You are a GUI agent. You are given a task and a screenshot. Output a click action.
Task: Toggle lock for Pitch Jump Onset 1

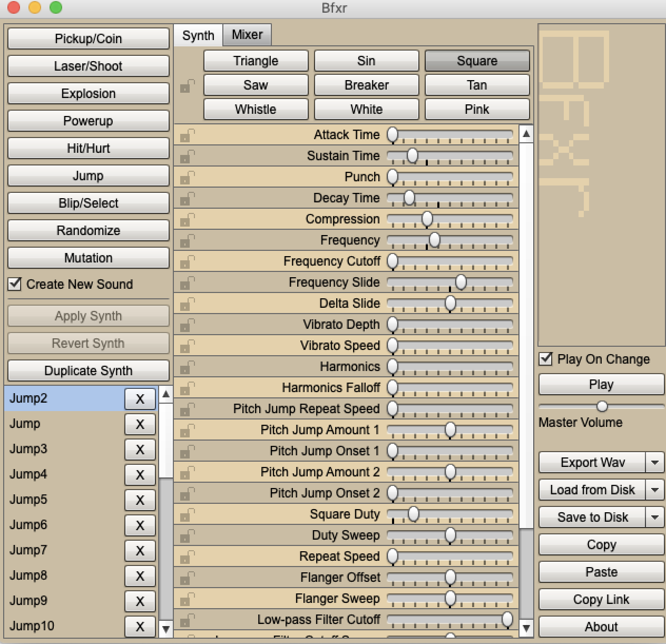point(187,452)
